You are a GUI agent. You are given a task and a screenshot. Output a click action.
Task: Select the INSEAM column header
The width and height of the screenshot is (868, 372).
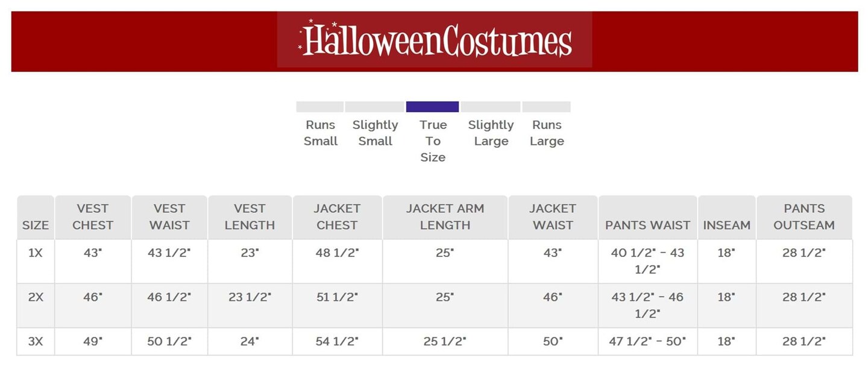tap(726, 225)
